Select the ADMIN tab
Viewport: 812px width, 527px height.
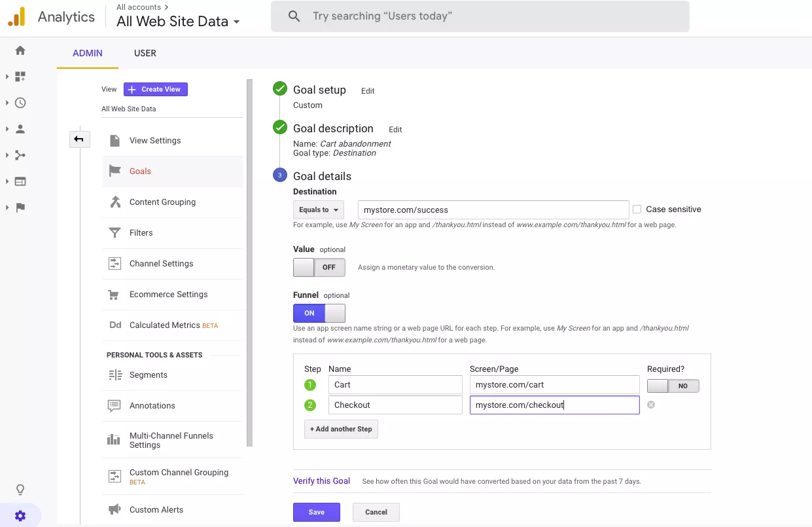(x=87, y=53)
